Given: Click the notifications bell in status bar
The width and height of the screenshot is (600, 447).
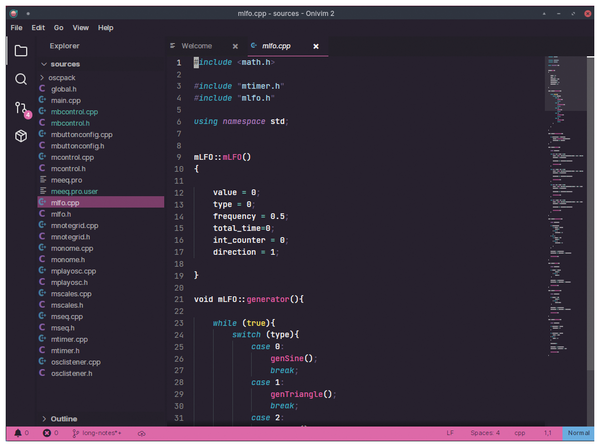Looking at the screenshot, I should click(18, 433).
